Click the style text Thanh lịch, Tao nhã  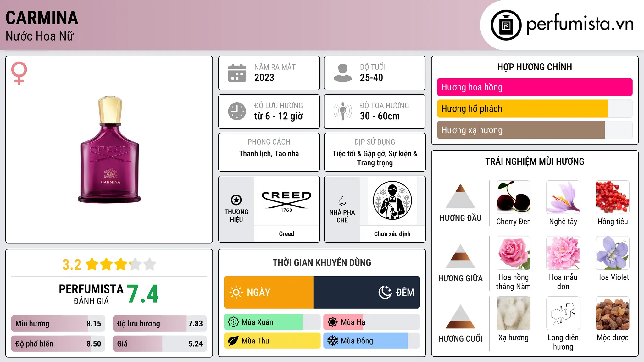click(x=269, y=154)
